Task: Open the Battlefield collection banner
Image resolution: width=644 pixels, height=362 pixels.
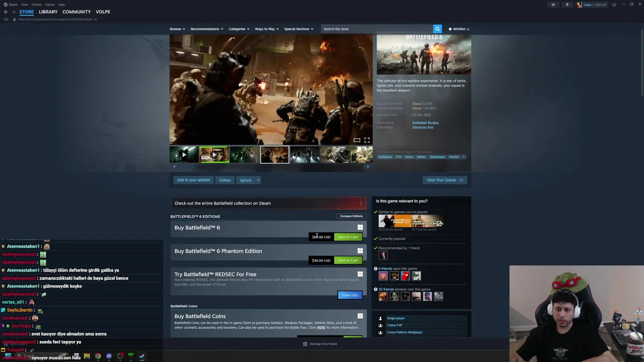Action: click(x=269, y=203)
